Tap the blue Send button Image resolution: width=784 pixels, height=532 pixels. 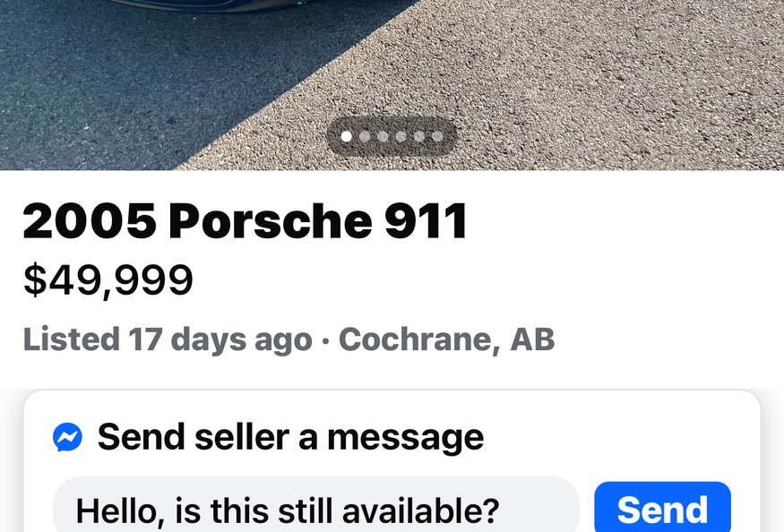662,508
